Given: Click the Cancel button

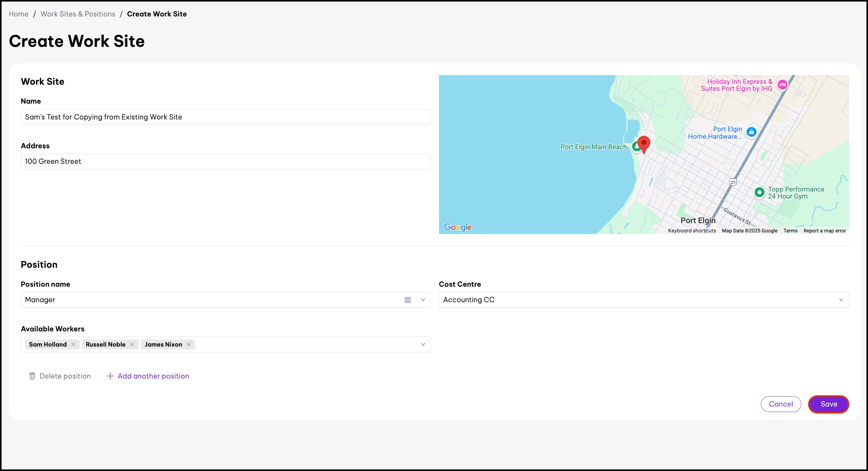Looking at the screenshot, I should pos(780,404).
